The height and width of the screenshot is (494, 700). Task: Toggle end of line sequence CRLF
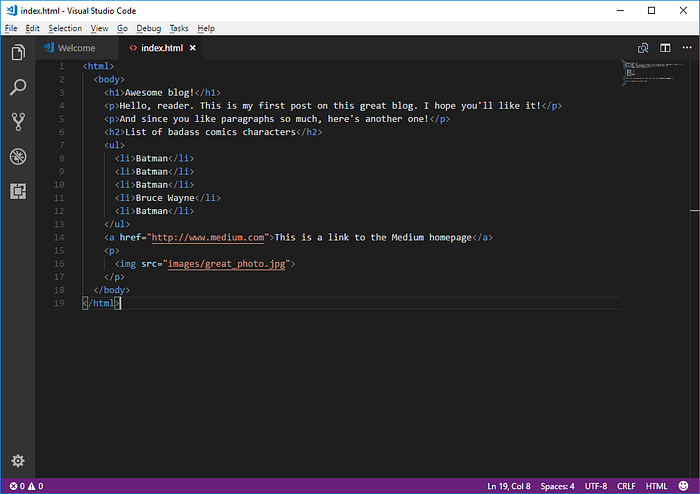coord(626,486)
